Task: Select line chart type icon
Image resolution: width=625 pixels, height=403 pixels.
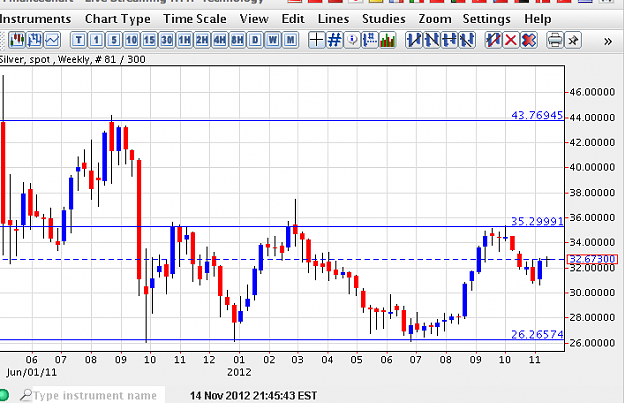Action: coord(52,40)
